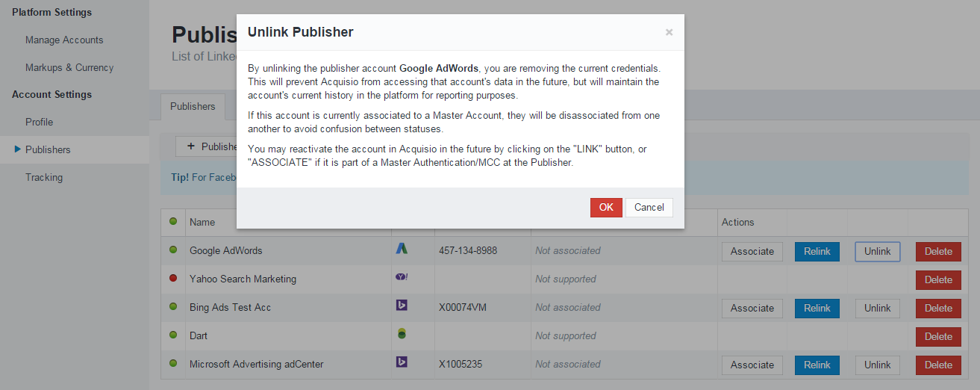
Task: Click the Account Settings heading
Action: coord(52,94)
